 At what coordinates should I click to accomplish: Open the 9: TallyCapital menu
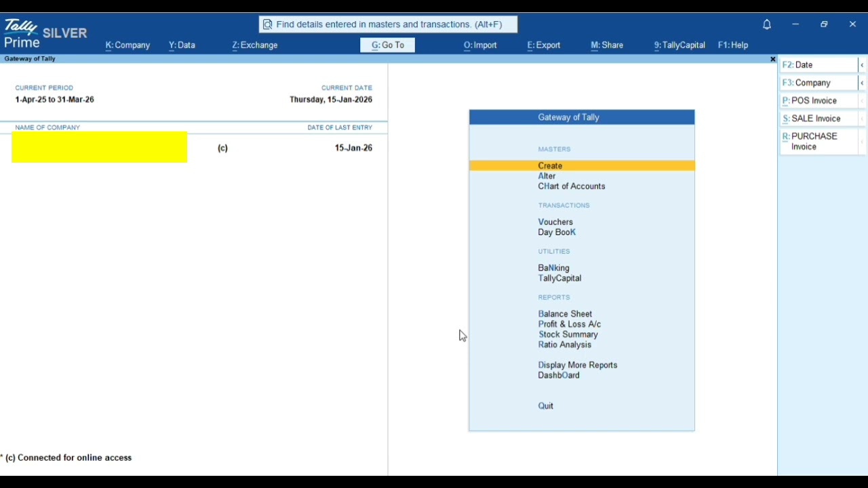click(x=679, y=45)
